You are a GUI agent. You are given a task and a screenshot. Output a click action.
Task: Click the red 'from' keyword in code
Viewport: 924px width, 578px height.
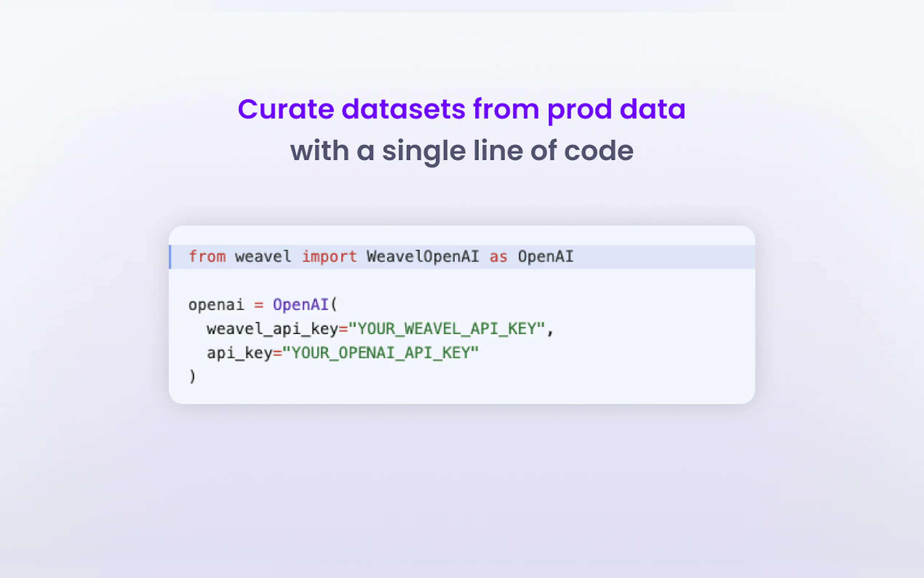(x=207, y=257)
